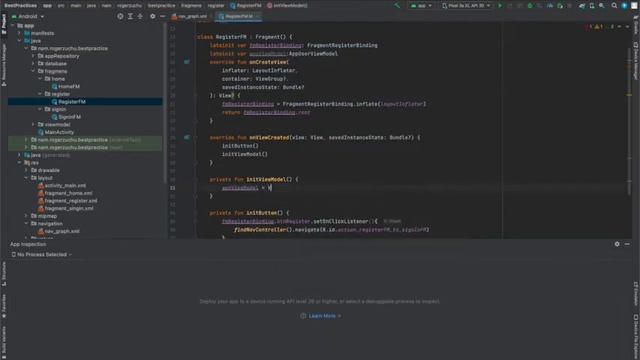Expand the database package
640x360 pixels.
click(x=33, y=64)
